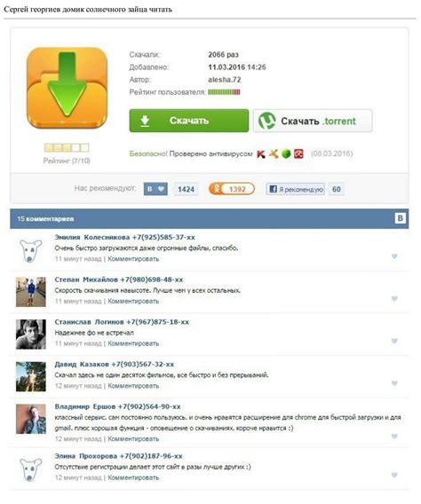Click Комментировать under Станислав Логинов's comment
The image size is (421, 504).
(133, 343)
